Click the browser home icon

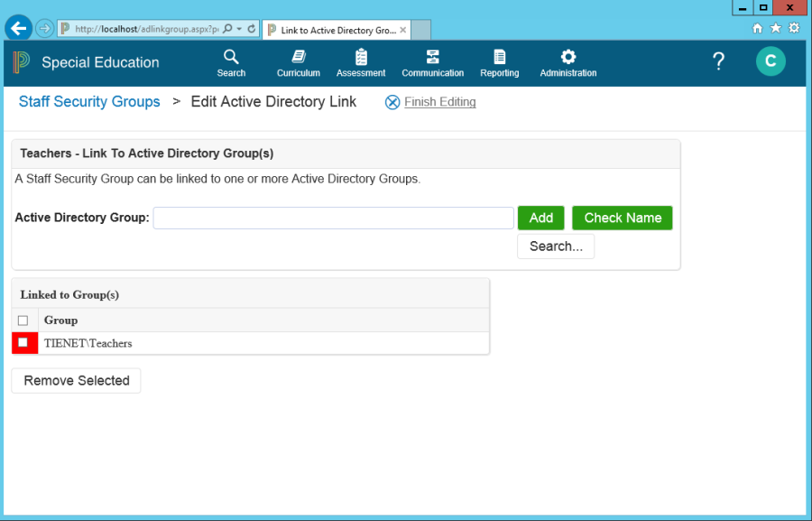(x=758, y=28)
